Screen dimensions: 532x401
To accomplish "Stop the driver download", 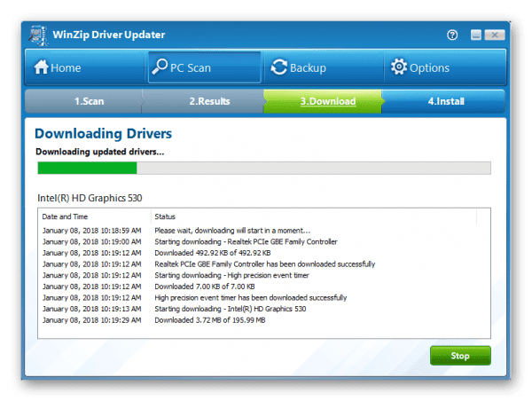I will pyautogui.click(x=460, y=356).
